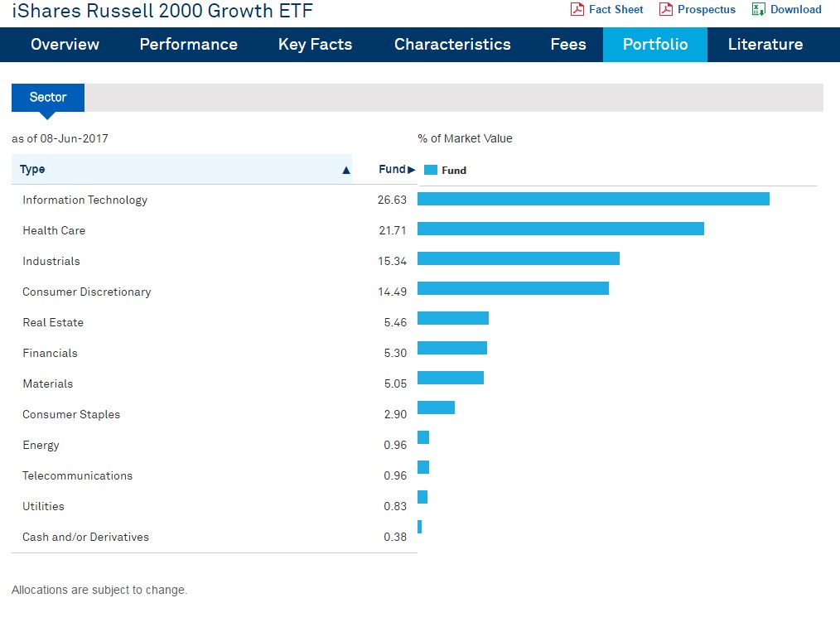The height and width of the screenshot is (627, 840).
Task: Click the 5.05 fund value
Action: tap(395, 384)
